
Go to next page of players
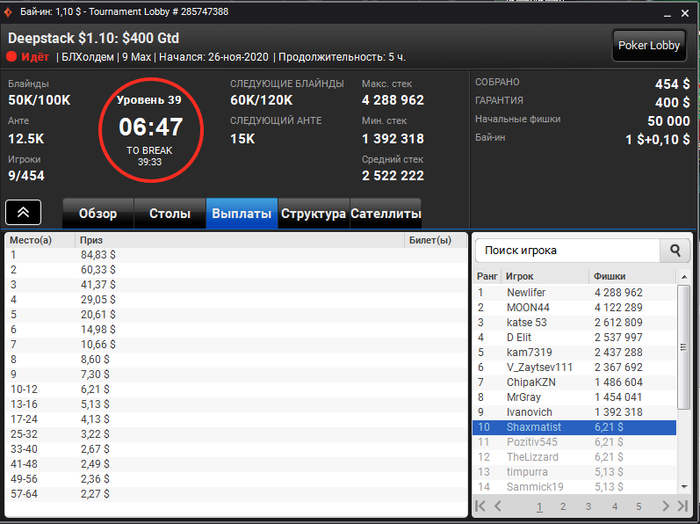[x=666, y=506]
